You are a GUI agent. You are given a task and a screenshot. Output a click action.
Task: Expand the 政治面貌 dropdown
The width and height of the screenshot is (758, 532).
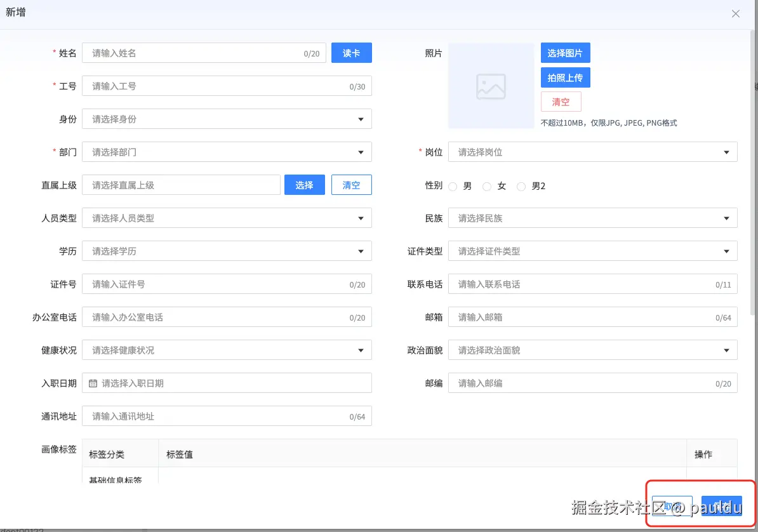click(x=593, y=350)
